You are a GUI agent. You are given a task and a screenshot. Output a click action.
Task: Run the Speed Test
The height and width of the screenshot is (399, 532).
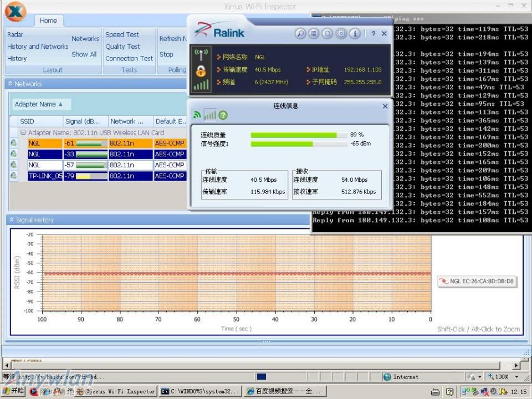click(122, 34)
